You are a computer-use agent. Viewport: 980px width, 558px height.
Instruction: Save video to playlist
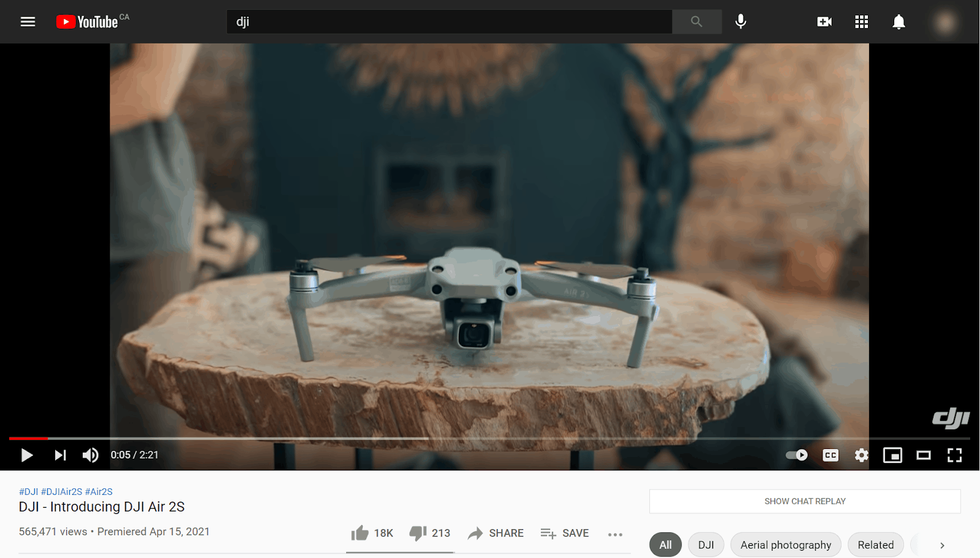[x=565, y=533]
